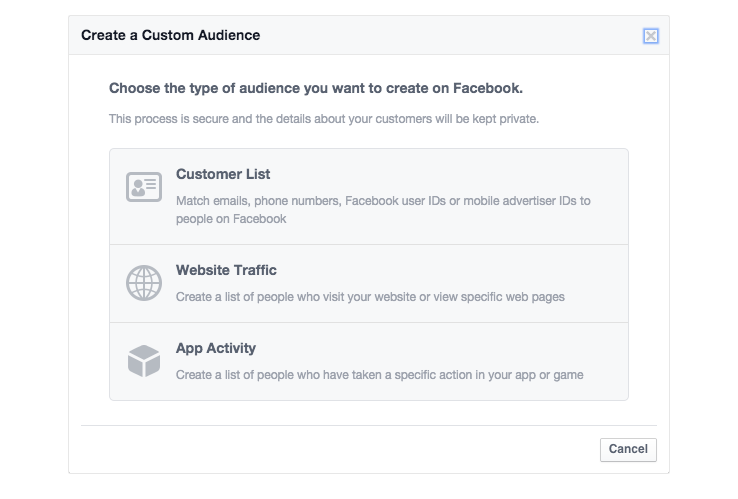Open the Website Traffic audience option
The width and height of the screenshot is (738, 499).
coord(369,283)
